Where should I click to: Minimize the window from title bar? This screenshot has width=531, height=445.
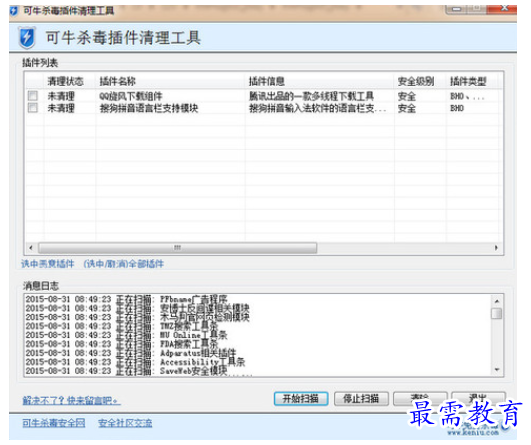point(456,9)
